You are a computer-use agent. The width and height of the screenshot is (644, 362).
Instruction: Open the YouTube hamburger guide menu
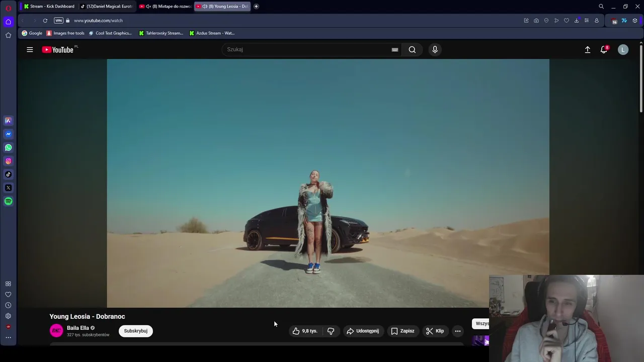point(30,49)
